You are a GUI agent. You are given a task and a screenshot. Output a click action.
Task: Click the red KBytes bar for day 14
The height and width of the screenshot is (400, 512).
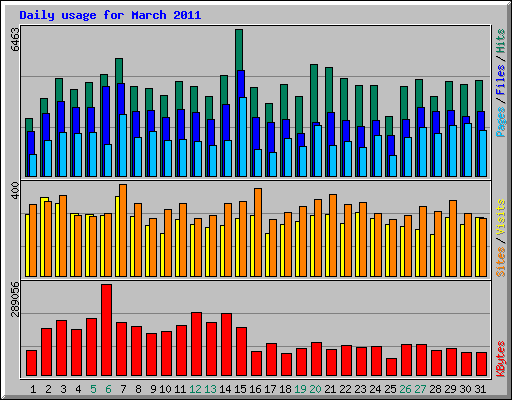[x=226, y=345]
